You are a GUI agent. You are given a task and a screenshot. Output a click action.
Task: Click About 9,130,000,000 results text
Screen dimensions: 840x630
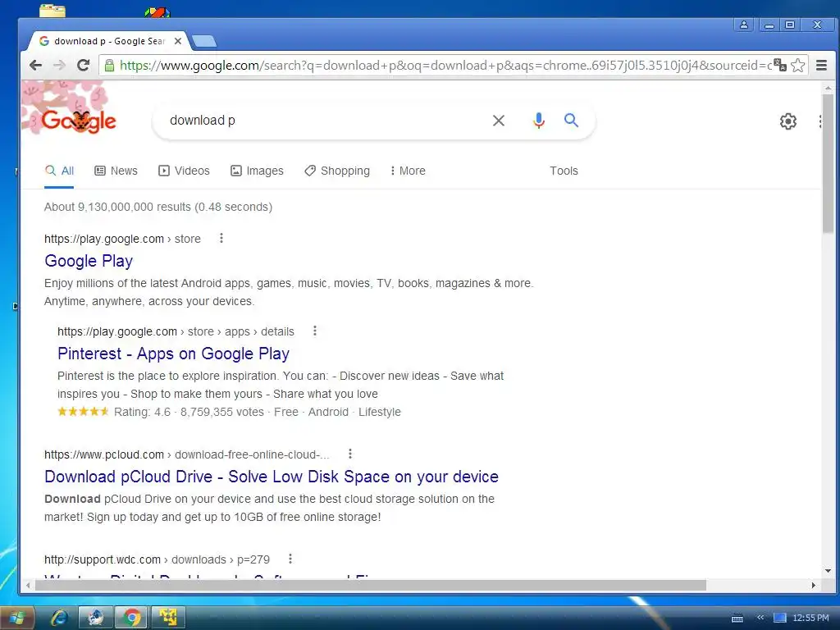pos(158,207)
